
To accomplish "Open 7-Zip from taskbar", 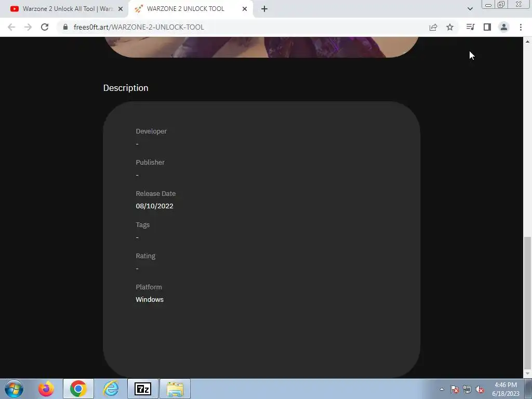I will (143, 389).
